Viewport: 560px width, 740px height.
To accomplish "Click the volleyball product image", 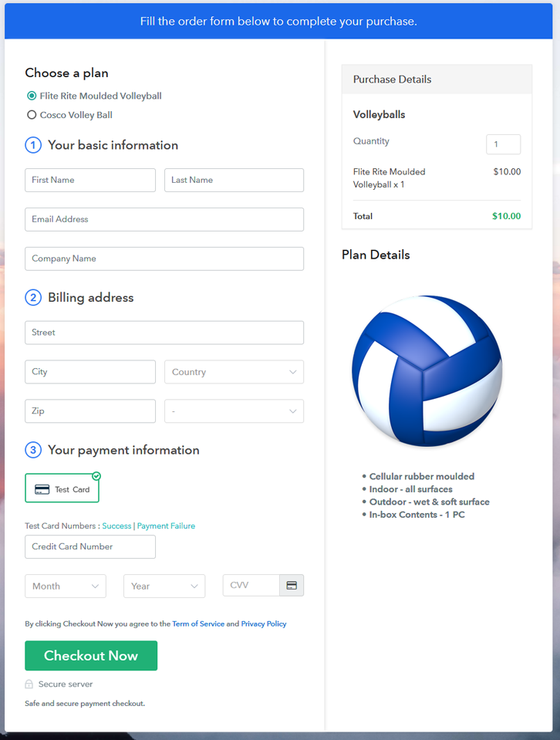I will click(427, 371).
